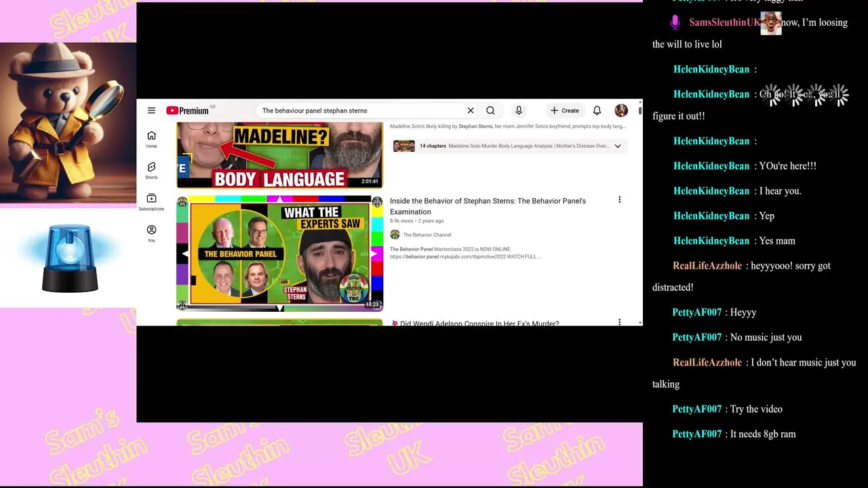Click the '8.9k views' text
The height and width of the screenshot is (488, 868).
(401, 221)
